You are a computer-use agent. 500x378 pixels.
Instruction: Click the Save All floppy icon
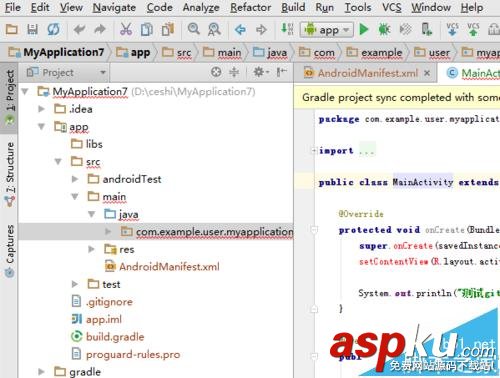(32, 30)
